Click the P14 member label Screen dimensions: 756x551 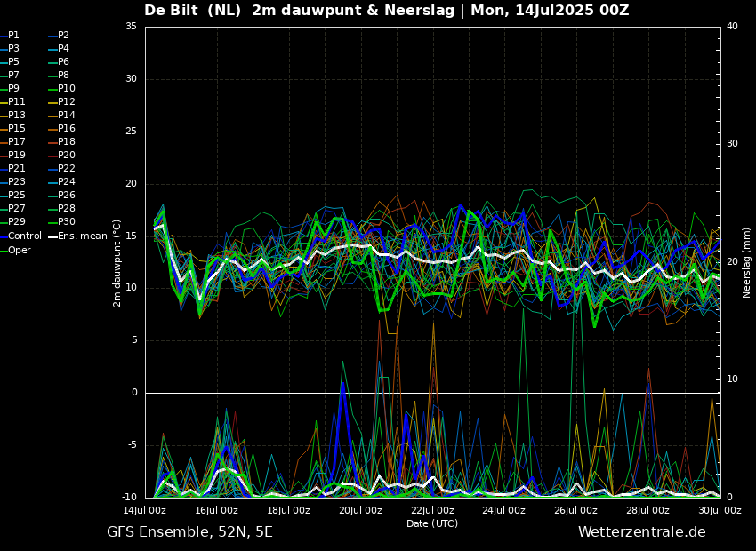(62, 116)
